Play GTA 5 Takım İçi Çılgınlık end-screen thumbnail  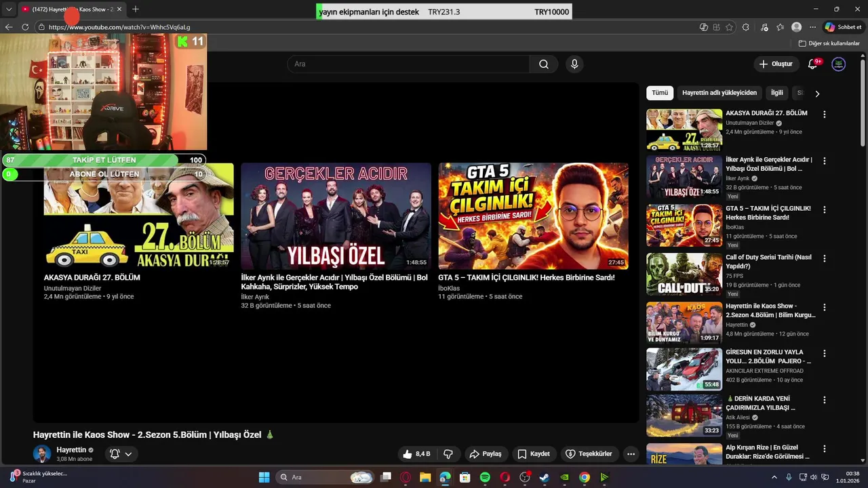pyautogui.click(x=533, y=216)
